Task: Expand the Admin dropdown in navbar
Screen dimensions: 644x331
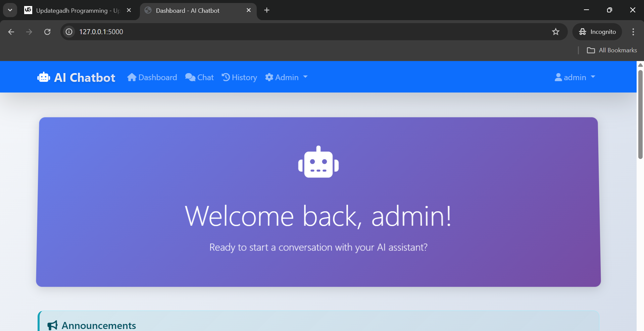Action: (x=286, y=77)
